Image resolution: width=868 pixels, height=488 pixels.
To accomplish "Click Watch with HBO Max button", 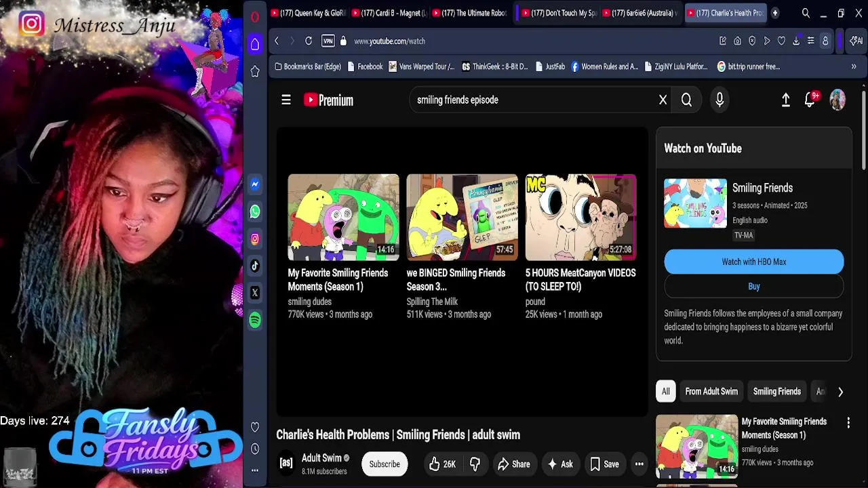I will pyautogui.click(x=754, y=262).
